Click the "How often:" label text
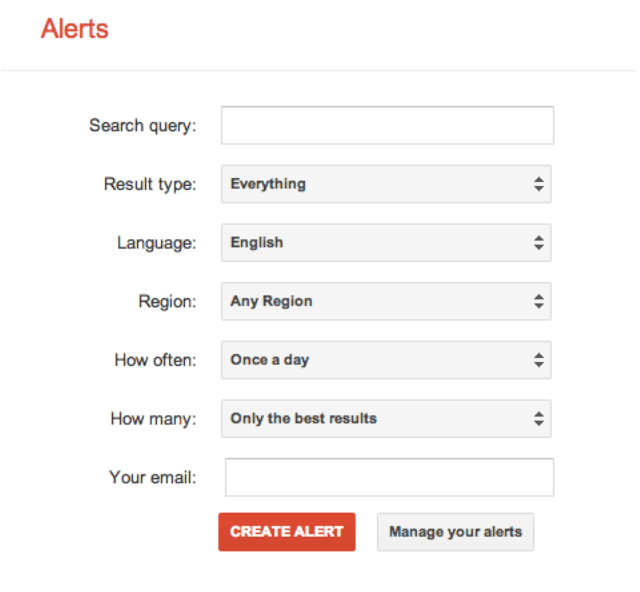The width and height of the screenshot is (640, 592). click(155, 360)
